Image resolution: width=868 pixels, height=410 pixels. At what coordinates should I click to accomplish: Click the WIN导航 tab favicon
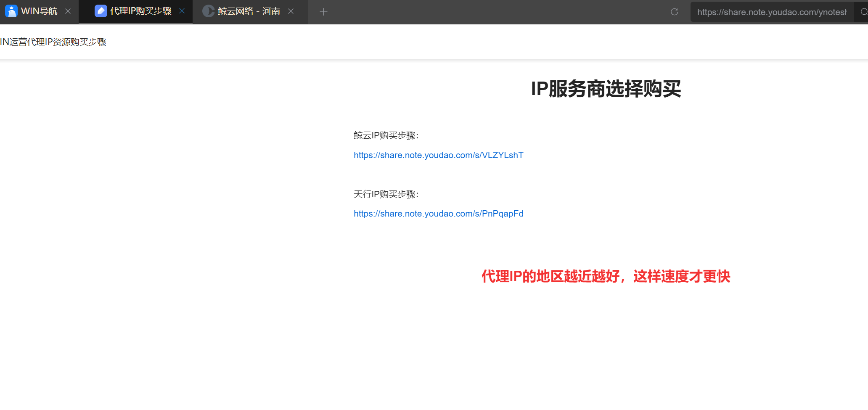click(x=11, y=11)
